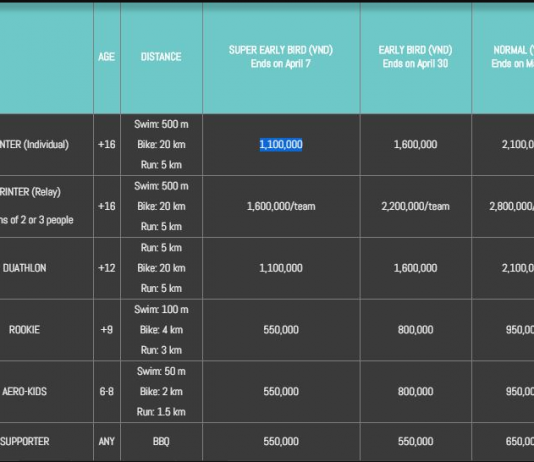This screenshot has height=462, width=534.
Task: Select the 6-8 age cell
Action: [x=107, y=391]
